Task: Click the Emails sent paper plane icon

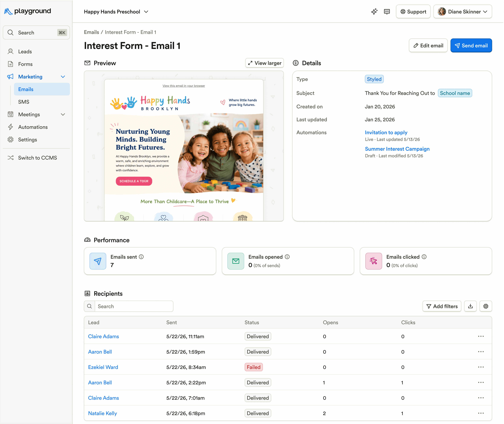Action: (x=98, y=261)
